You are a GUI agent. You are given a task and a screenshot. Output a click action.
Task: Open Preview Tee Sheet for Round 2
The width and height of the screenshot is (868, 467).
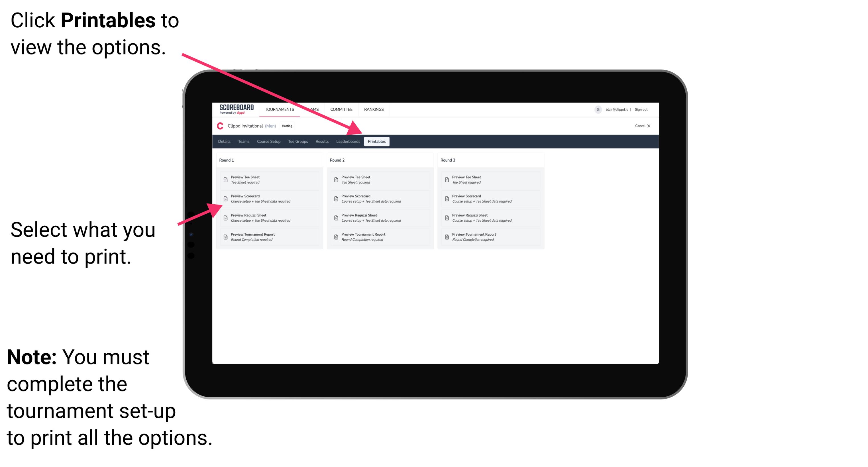(378, 180)
